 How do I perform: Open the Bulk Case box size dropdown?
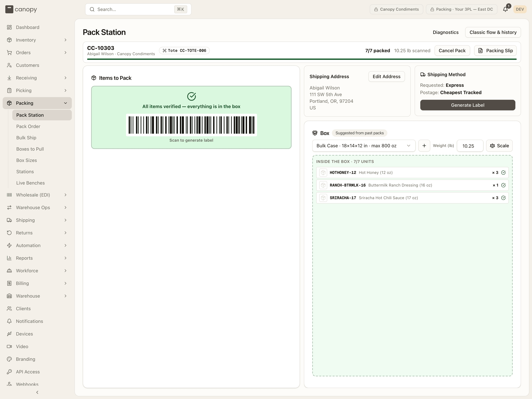(x=364, y=146)
